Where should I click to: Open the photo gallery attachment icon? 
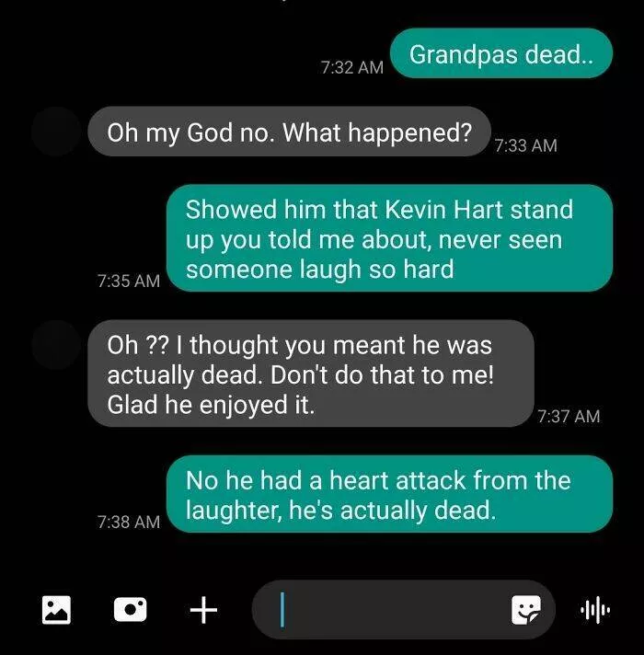[56, 610]
